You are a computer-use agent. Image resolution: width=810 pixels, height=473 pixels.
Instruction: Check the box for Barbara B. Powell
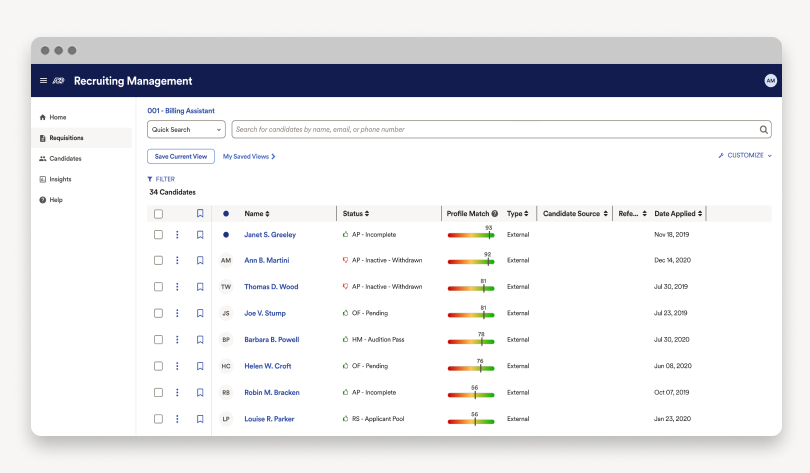159,339
